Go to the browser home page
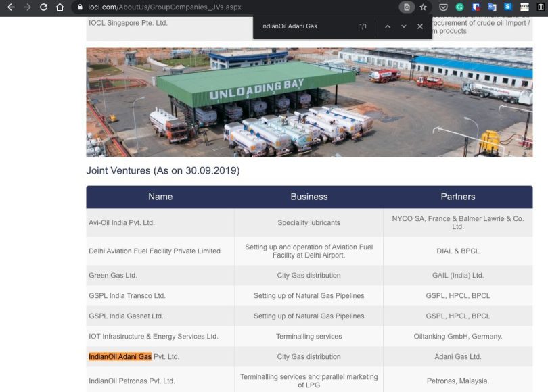 [x=60, y=7]
